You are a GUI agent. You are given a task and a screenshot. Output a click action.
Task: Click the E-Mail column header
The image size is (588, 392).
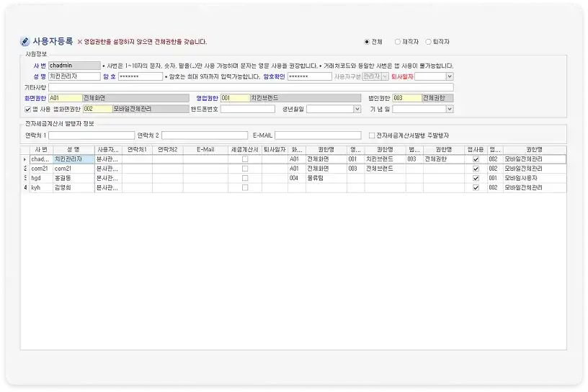point(205,150)
